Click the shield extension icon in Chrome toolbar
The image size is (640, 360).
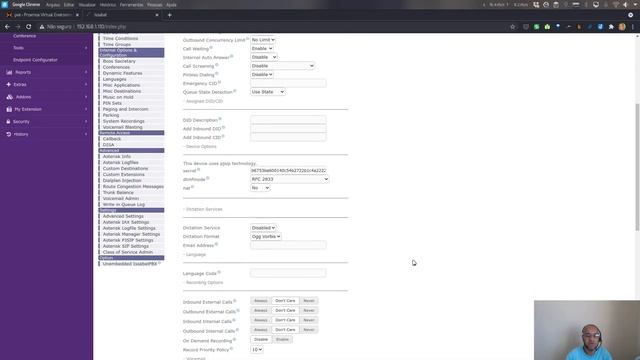pyautogui.click(x=526, y=27)
